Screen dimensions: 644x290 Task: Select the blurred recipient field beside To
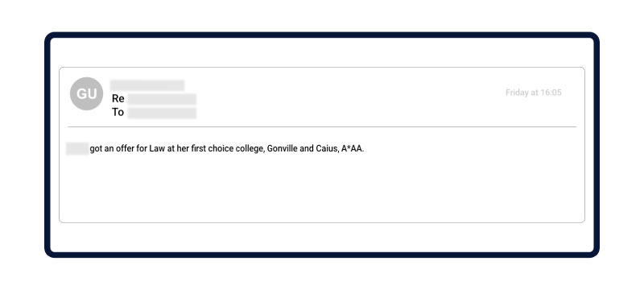(162, 113)
